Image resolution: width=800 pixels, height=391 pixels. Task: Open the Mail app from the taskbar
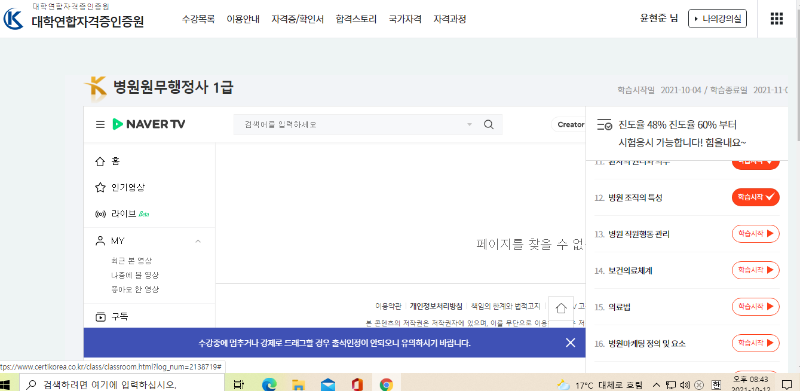(x=327, y=384)
